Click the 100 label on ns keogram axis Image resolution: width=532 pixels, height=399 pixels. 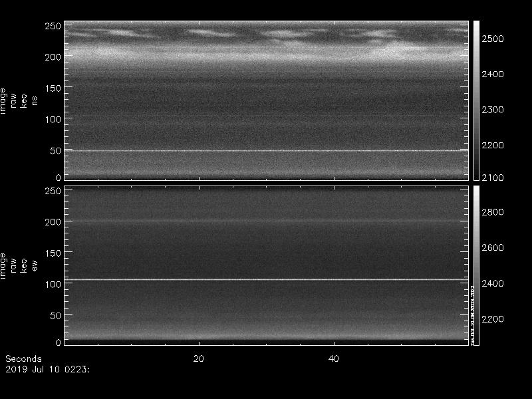53,120
